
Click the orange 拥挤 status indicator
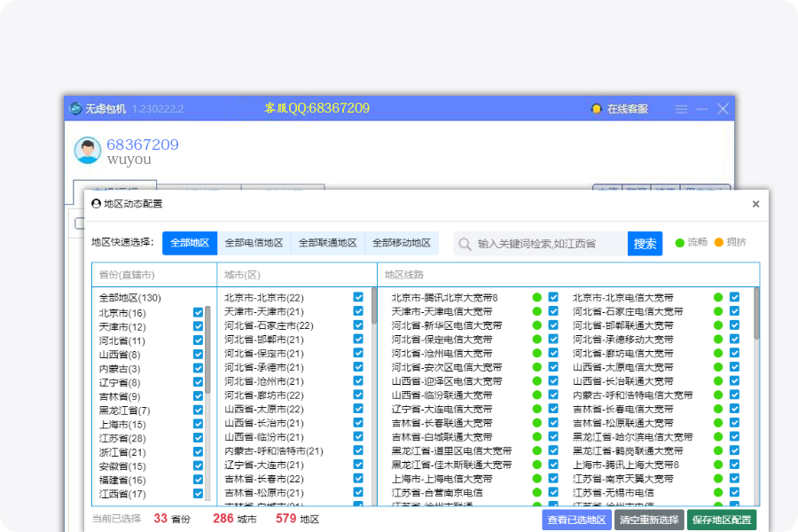click(719, 243)
